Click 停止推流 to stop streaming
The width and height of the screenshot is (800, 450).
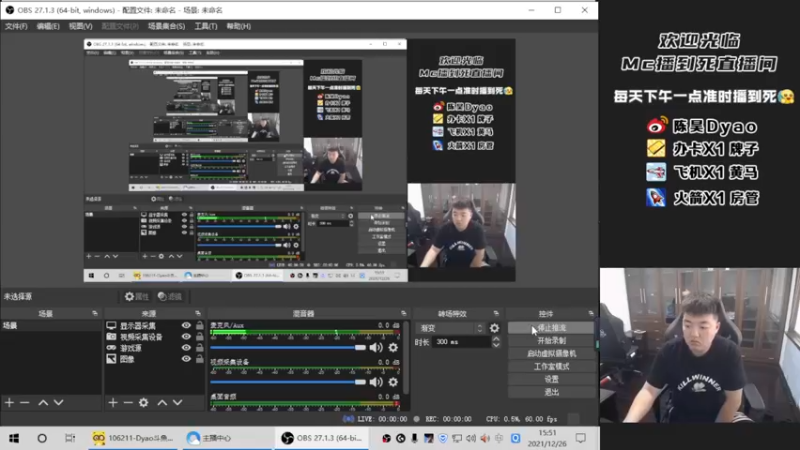pyautogui.click(x=552, y=328)
